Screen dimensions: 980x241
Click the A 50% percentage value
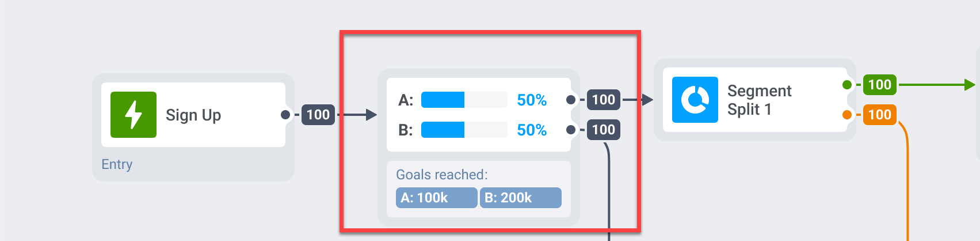(532, 100)
